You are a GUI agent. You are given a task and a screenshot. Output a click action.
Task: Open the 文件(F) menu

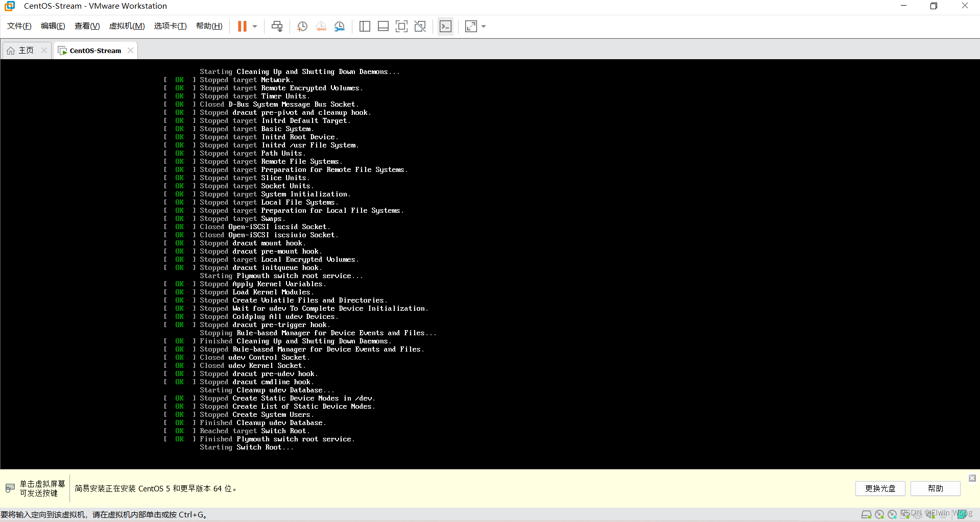point(19,26)
